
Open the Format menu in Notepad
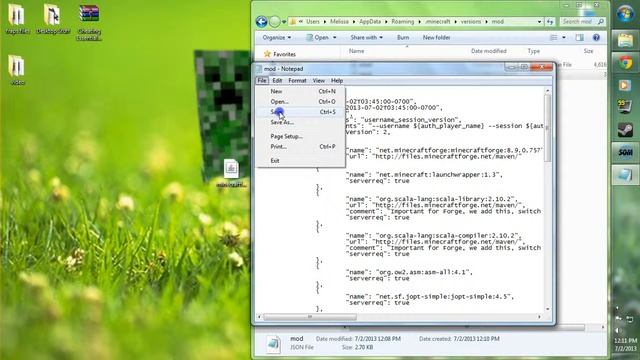(297, 81)
